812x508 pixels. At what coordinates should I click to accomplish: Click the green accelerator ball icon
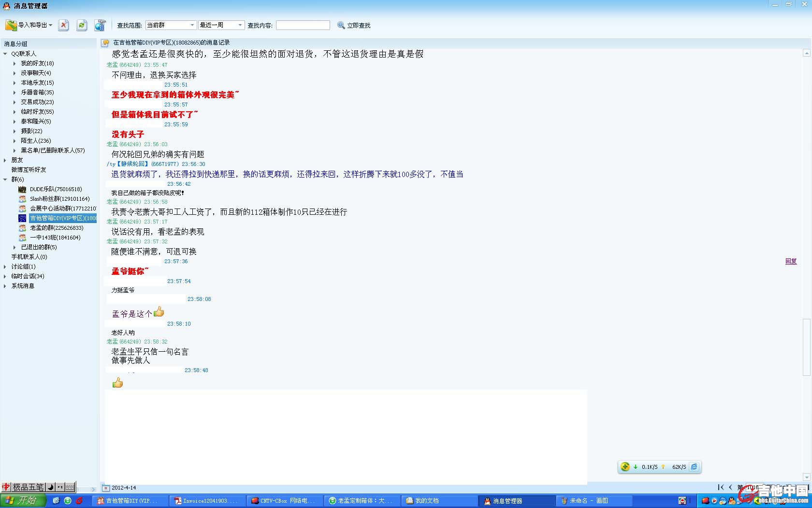[625, 467]
